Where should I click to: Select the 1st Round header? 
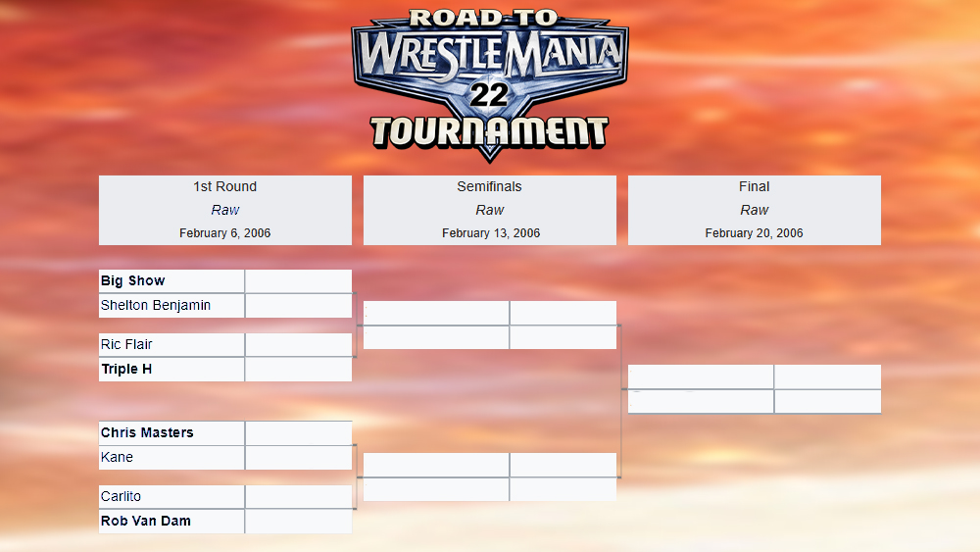coord(224,186)
